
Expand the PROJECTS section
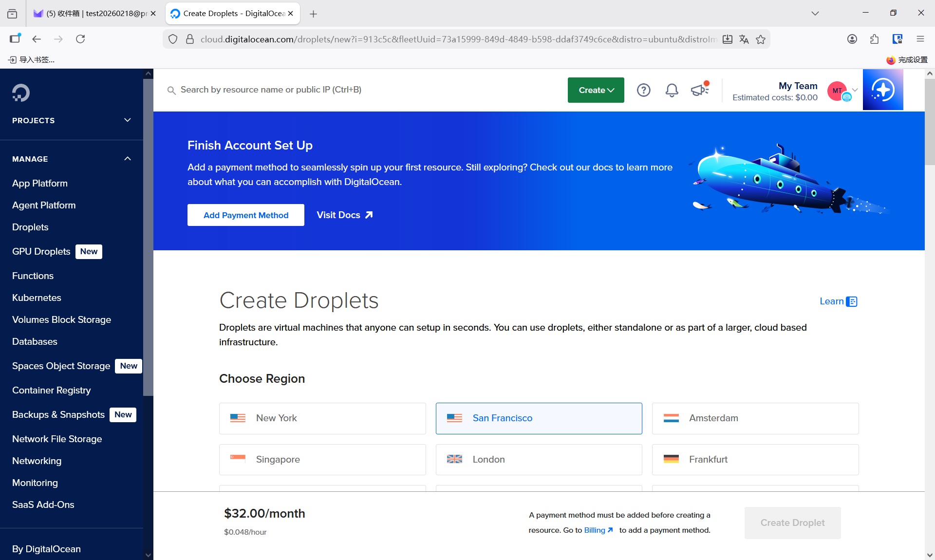[x=72, y=120]
